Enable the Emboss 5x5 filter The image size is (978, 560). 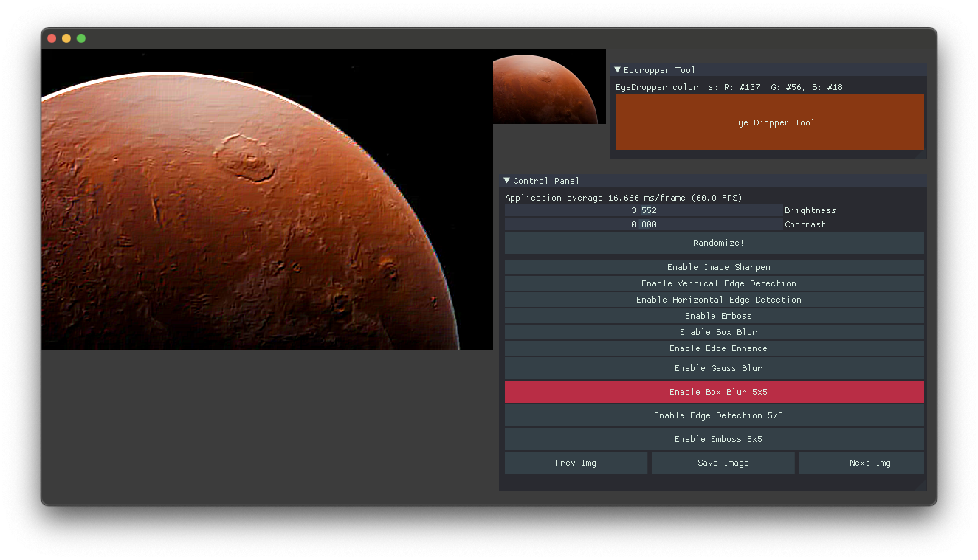(714, 439)
